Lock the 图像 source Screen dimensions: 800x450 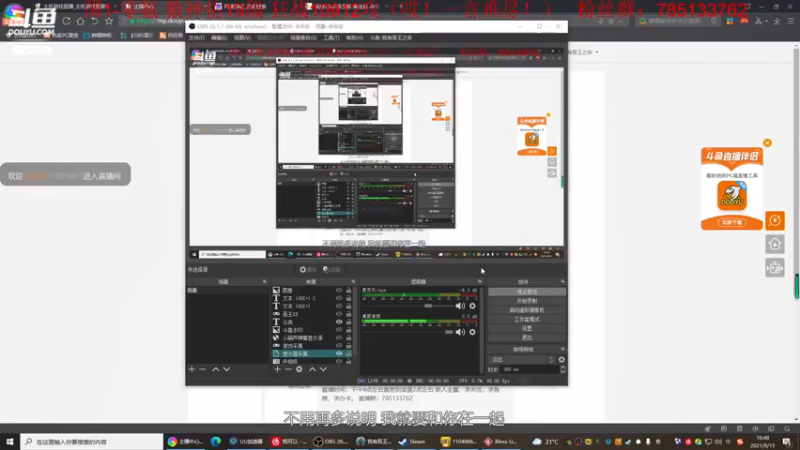[348, 290]
